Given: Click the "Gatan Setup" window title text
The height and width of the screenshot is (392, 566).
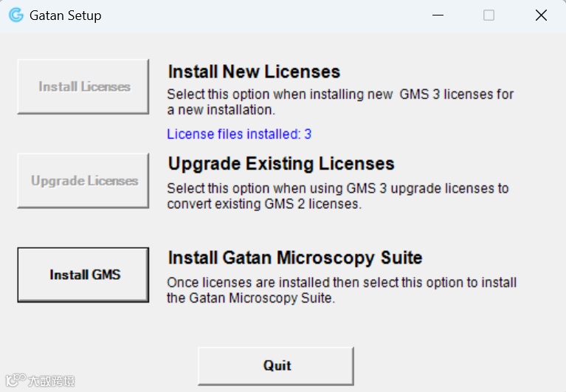Looking at the screenshot, I should 66,16.
